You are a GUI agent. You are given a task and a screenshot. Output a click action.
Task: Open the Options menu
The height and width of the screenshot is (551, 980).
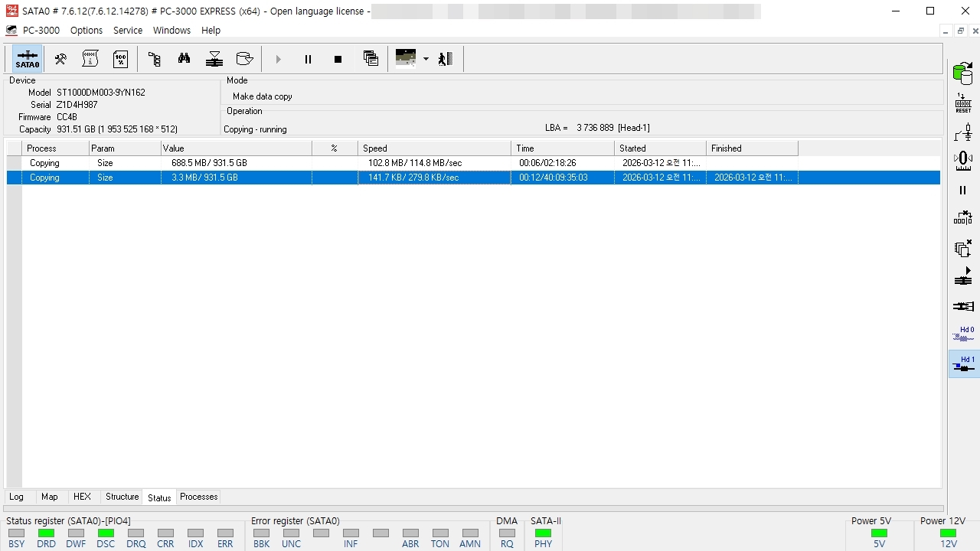coord(87,31)
